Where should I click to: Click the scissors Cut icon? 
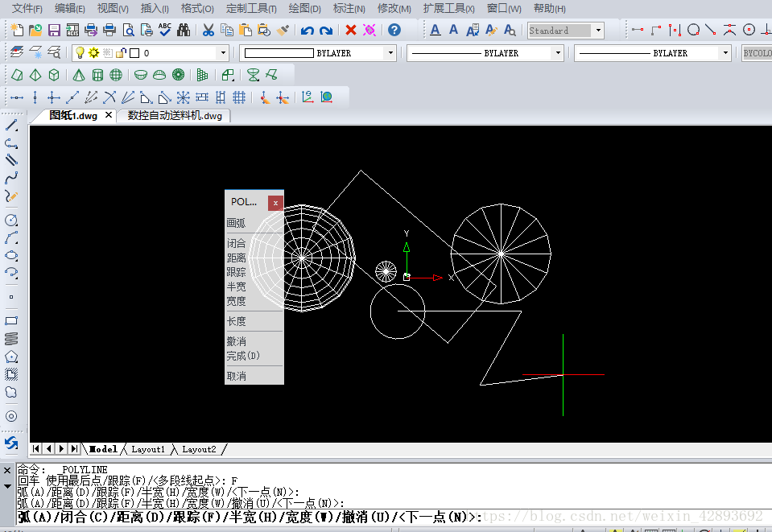coord(208,31)
